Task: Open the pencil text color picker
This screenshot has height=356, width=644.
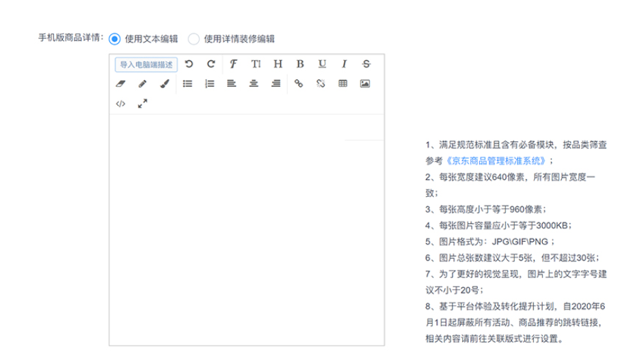Action: coord(142,84)
